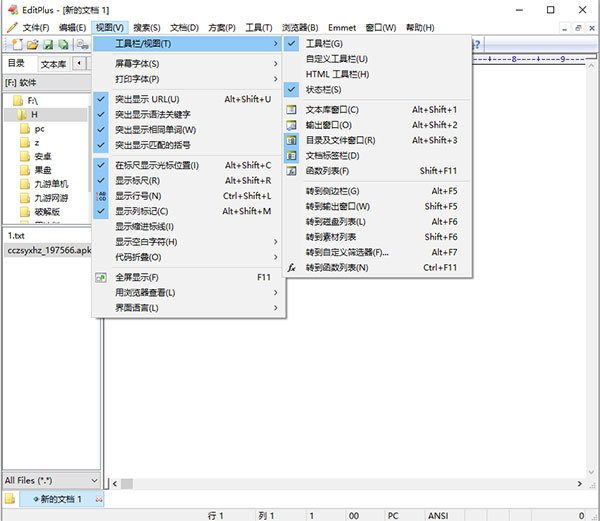Screen dimensions: 600x521
Task: Toggle 突出显示语法关键字 option
Action: tap(189, 114)
